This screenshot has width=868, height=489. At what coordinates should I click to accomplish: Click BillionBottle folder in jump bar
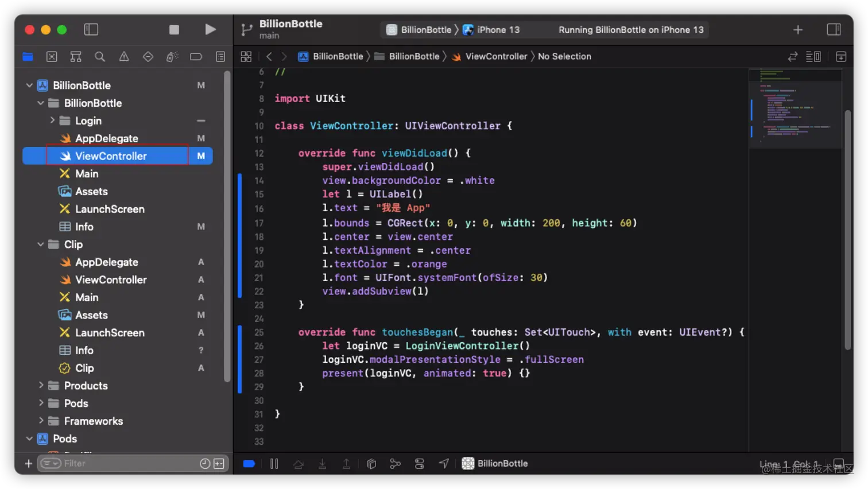pyautogui.click(x=407, y=56)
